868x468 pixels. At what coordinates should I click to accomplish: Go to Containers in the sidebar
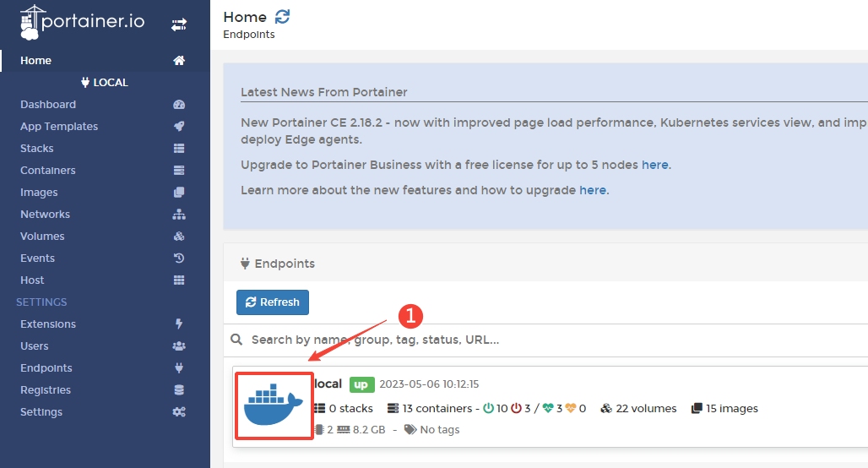(x=48, y=170)
